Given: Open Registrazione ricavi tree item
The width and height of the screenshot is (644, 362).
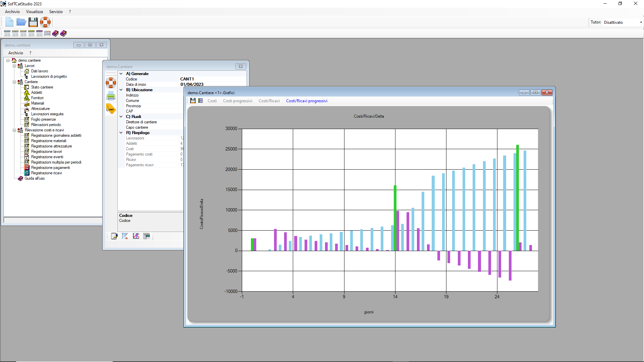Looking at the screenshot, I should [46, 173].
